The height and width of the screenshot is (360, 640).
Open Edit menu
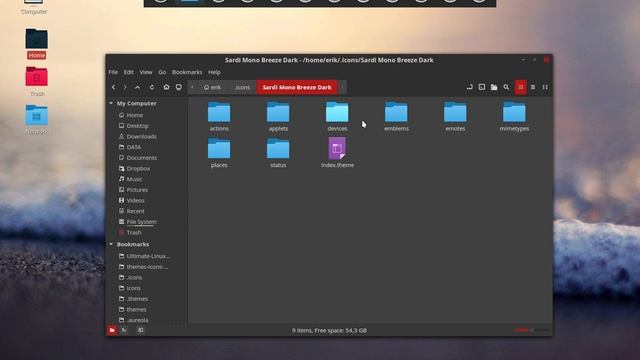point(129,72)
